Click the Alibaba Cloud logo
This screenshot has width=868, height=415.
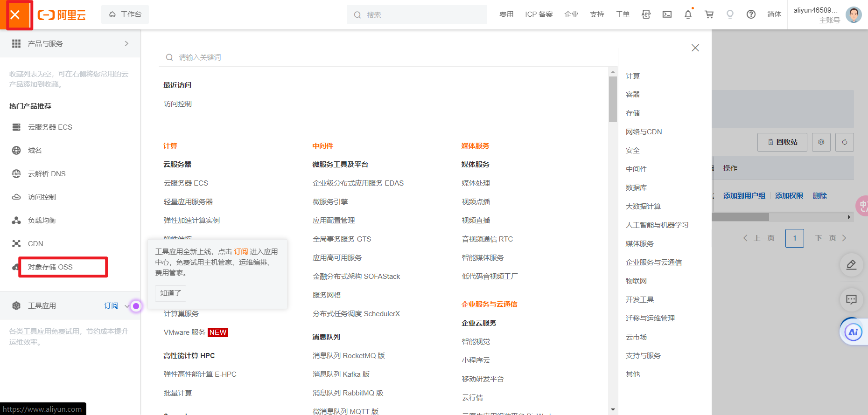click(x=62, y=15)
